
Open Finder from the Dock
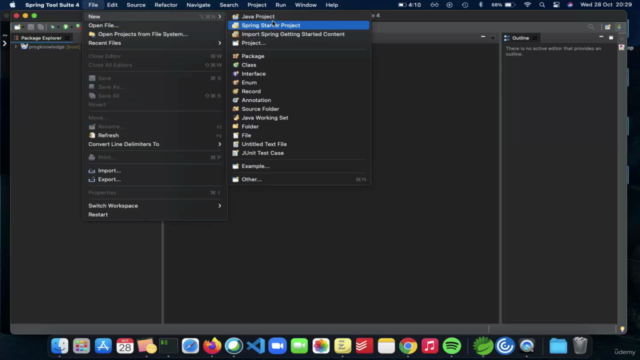(x=60, y=346)
